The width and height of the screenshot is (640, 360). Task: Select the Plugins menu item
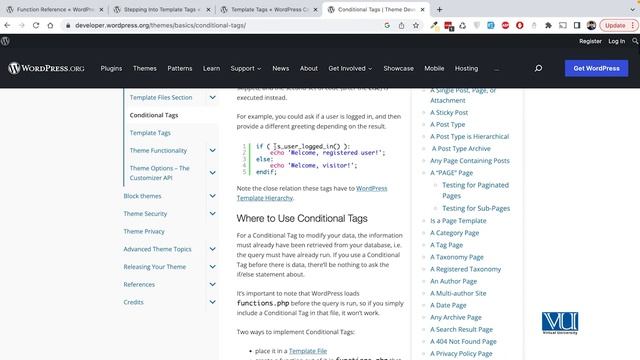tap(111, 69)
